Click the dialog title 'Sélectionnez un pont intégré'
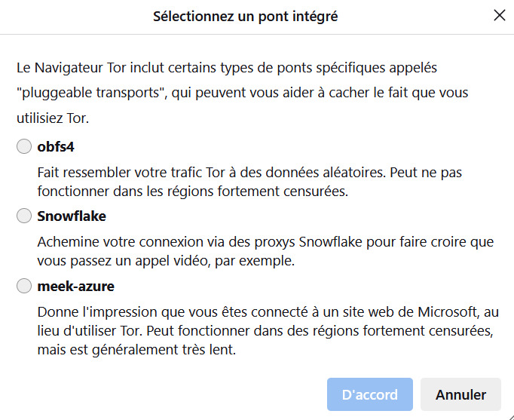 [245, 17]
